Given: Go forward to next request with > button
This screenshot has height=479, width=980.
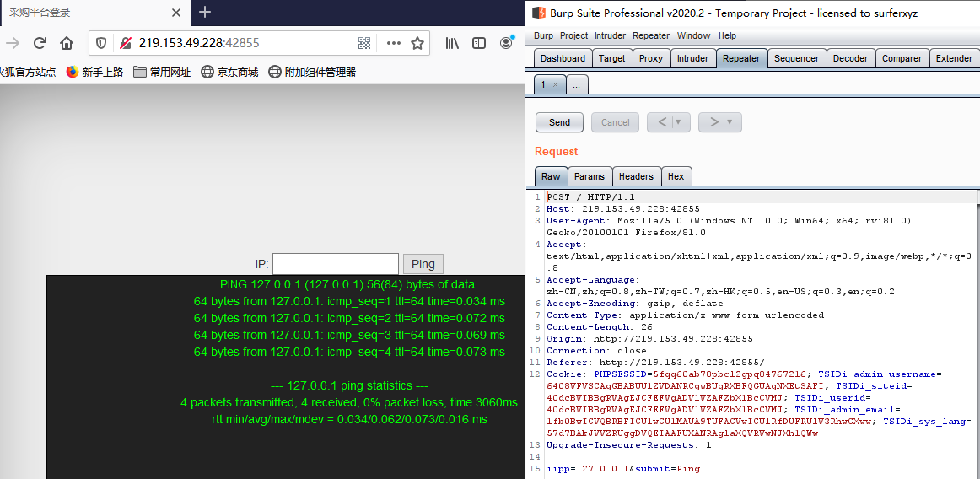Looking at the screenshot, I should 713,122.
